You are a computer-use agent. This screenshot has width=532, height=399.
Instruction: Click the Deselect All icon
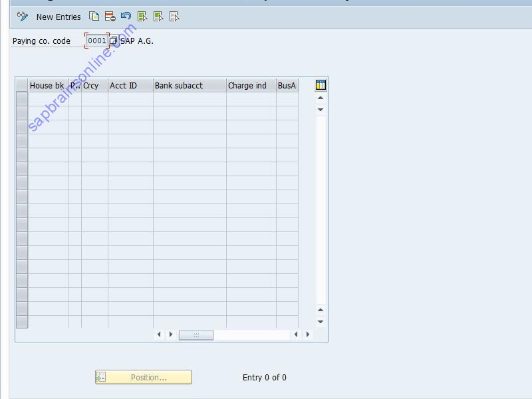tap(175, 17)
